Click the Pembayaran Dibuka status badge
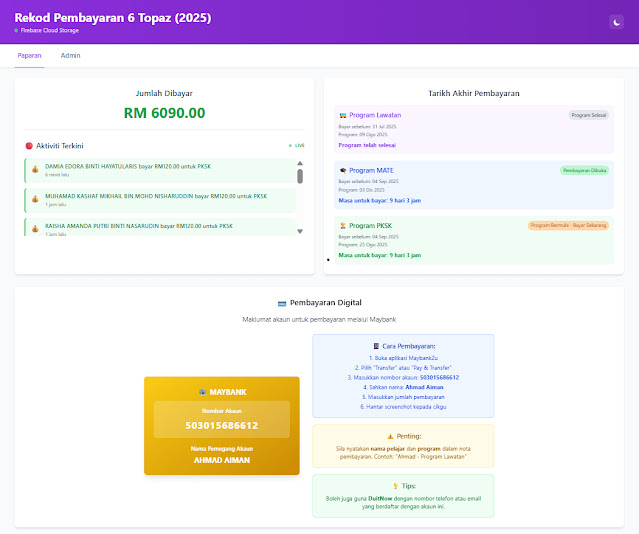639x534 pixels. (x=584, y=171)
